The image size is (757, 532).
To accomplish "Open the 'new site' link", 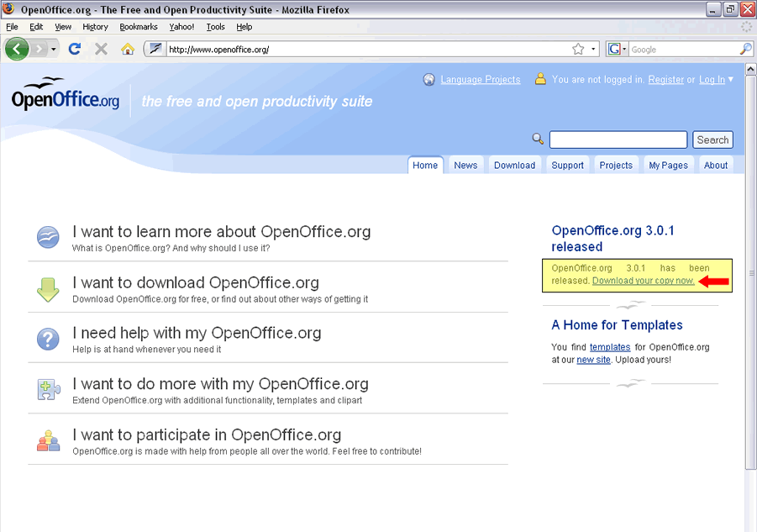I will (x=593, y=360).
